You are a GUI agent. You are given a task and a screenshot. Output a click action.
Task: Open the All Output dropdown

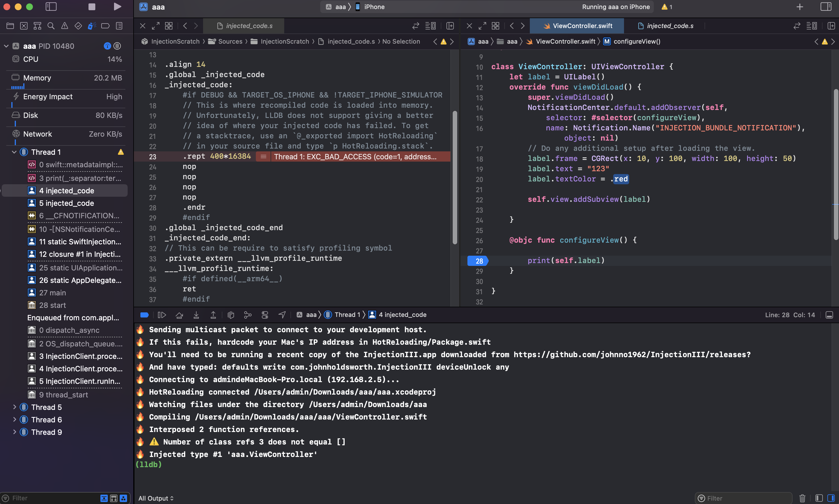click(156, 498)
